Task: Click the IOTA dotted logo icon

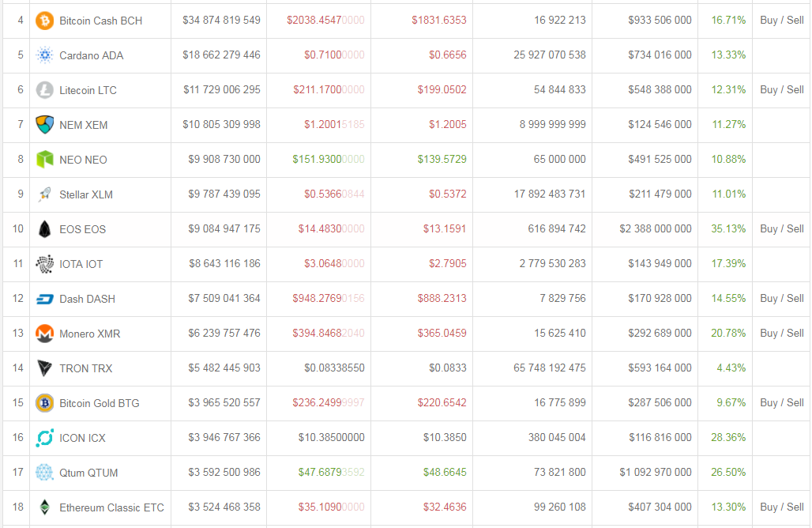Action: click(45, 264)
